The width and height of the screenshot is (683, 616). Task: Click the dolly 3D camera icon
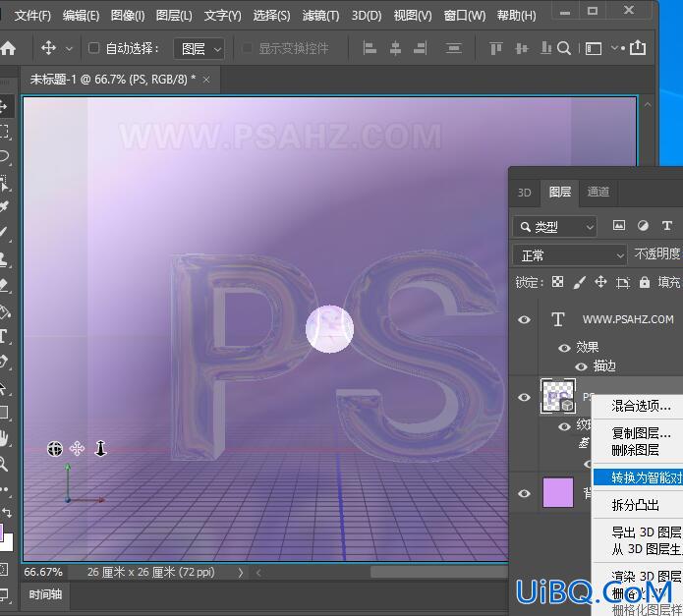click(x=100, y=448)
